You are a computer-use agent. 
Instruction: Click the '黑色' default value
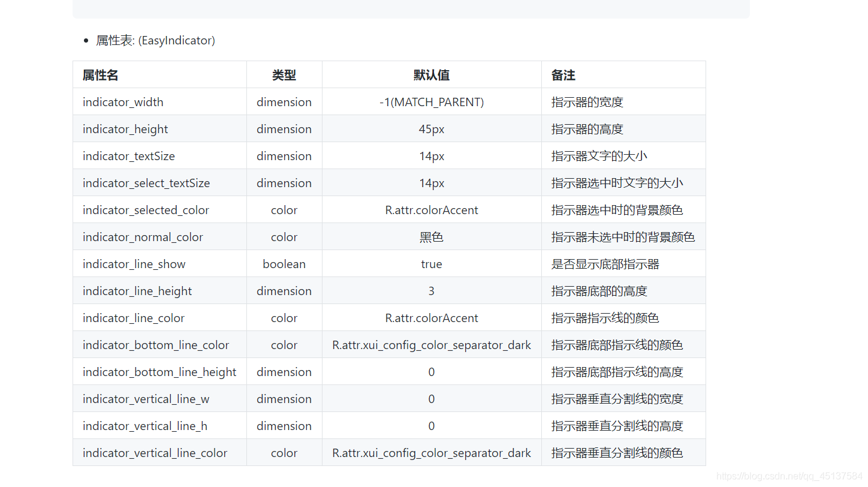pyautogui.click(x=432, y=237)
